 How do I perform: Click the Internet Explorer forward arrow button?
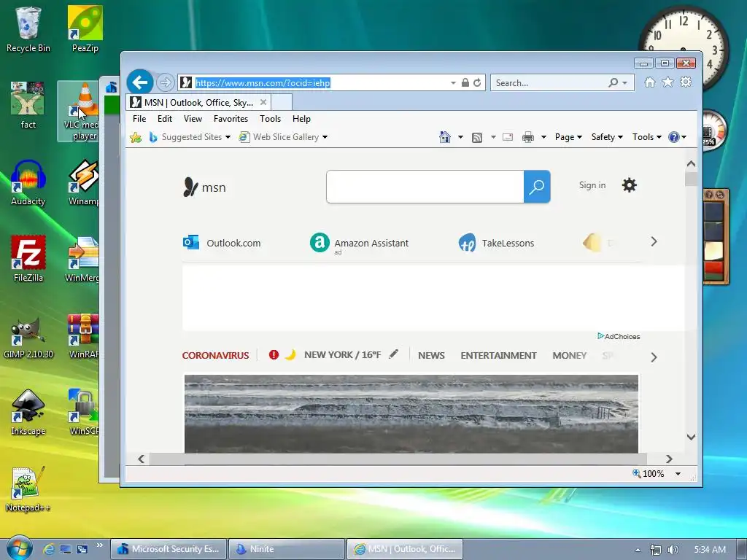pos(165,82)
